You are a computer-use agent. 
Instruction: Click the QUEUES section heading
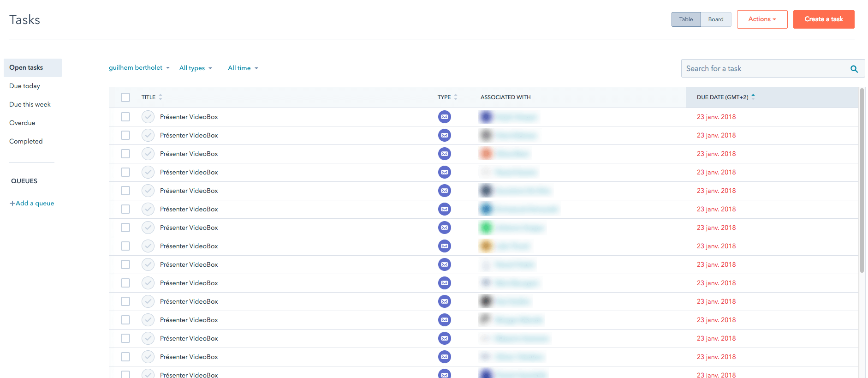click(24, 181)
